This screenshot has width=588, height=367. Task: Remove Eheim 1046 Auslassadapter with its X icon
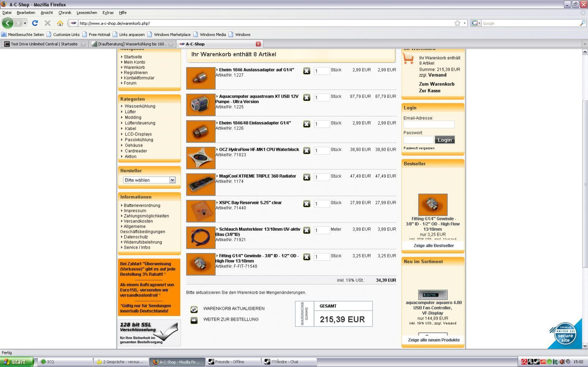307,71
